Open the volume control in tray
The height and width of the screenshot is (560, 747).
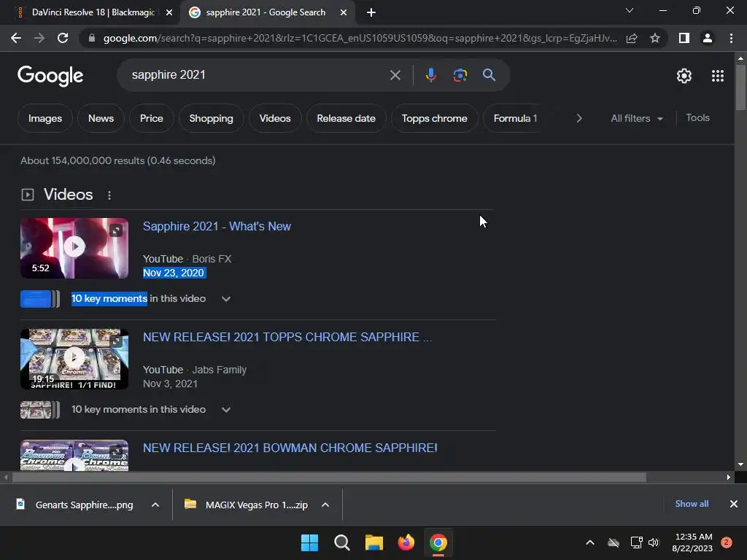654,542
